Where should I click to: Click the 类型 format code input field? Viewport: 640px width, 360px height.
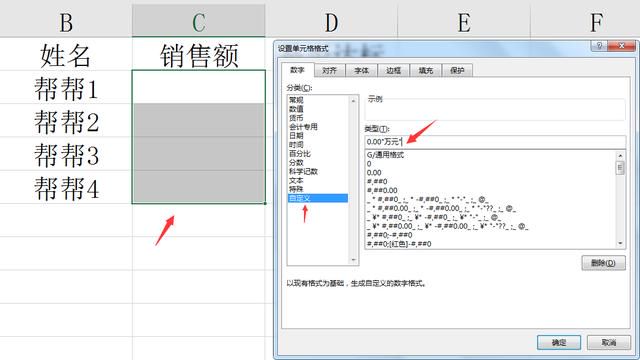pyautogui.click(x=495, y=142)
